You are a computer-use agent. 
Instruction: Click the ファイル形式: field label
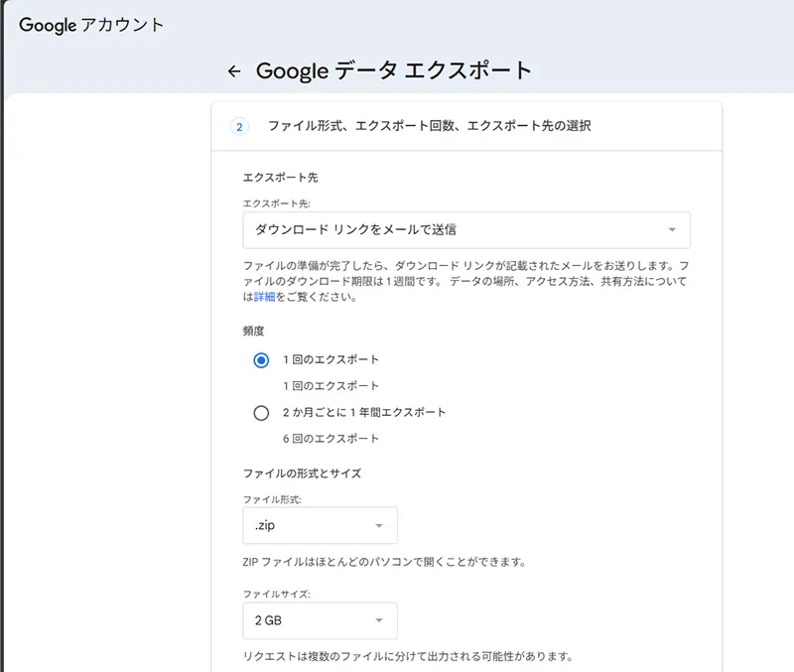(x=272, y=500)
